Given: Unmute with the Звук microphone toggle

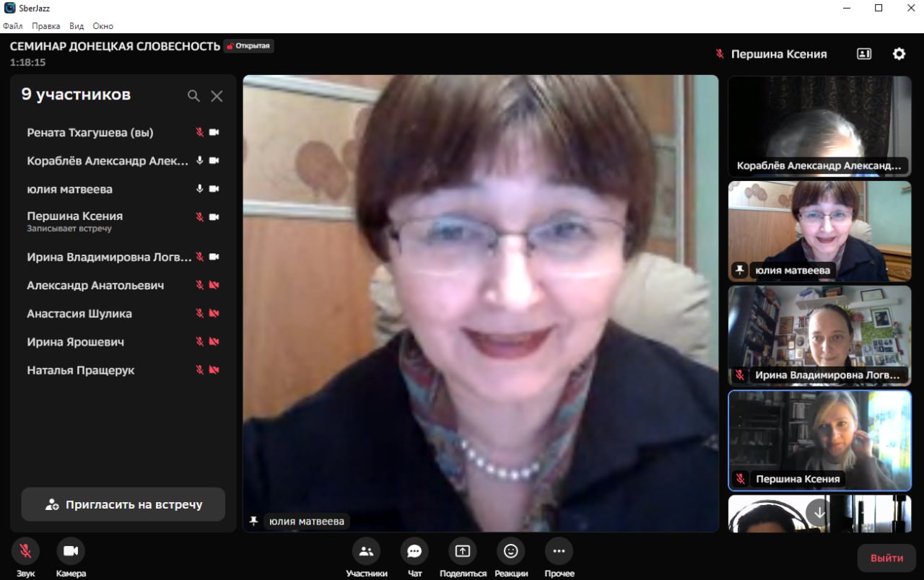Looking at the screenshot, I should [25, 551].
